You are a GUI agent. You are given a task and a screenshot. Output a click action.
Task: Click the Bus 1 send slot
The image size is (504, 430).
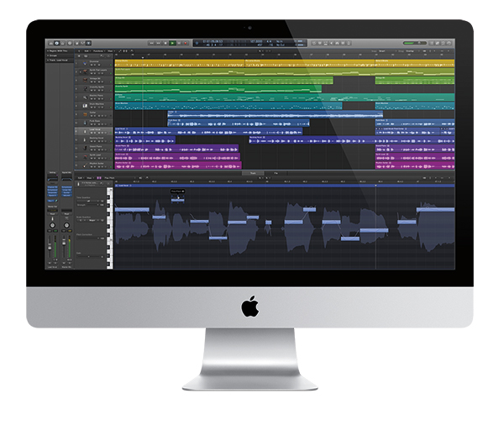pos(51,201)
